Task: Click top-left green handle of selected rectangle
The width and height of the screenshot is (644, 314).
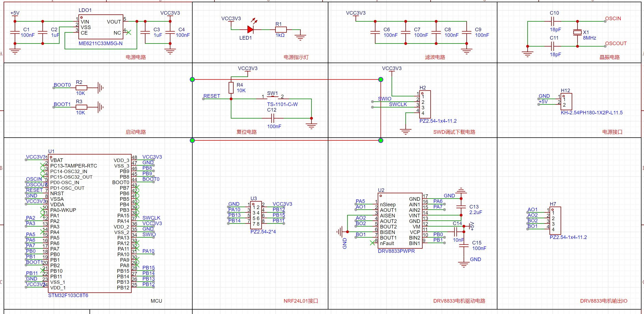Action: click(x=192, y=79)
